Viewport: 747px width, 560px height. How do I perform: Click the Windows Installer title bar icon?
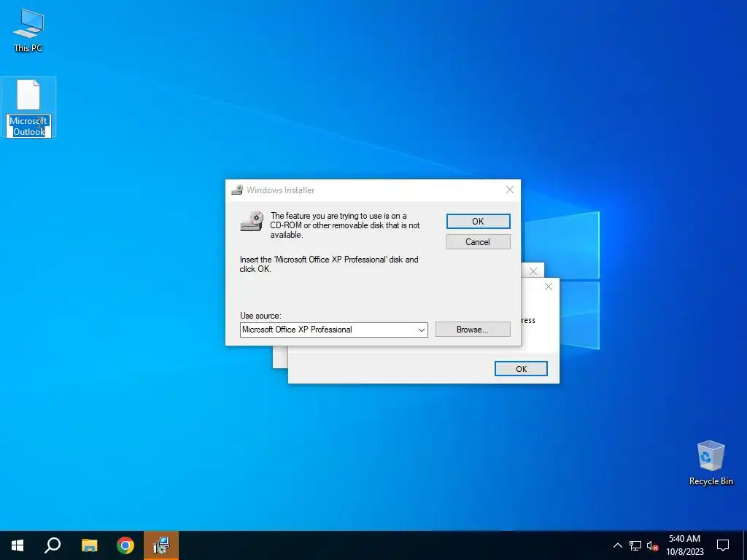click(237, 190)
